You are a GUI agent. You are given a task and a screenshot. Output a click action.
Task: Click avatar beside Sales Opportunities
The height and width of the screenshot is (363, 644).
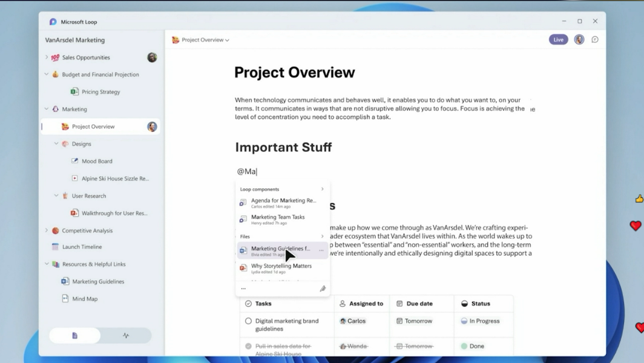152,57
